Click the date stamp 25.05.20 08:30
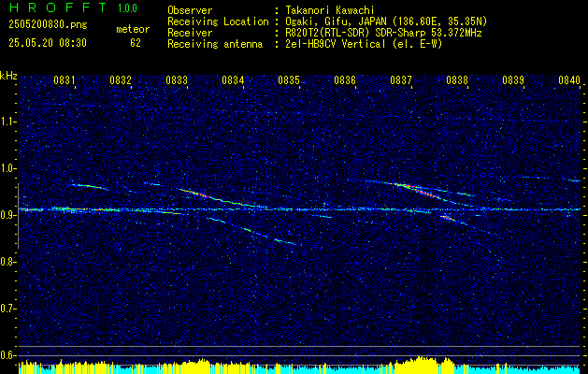This screenshot has height=374, width=588. pos(48,43)
